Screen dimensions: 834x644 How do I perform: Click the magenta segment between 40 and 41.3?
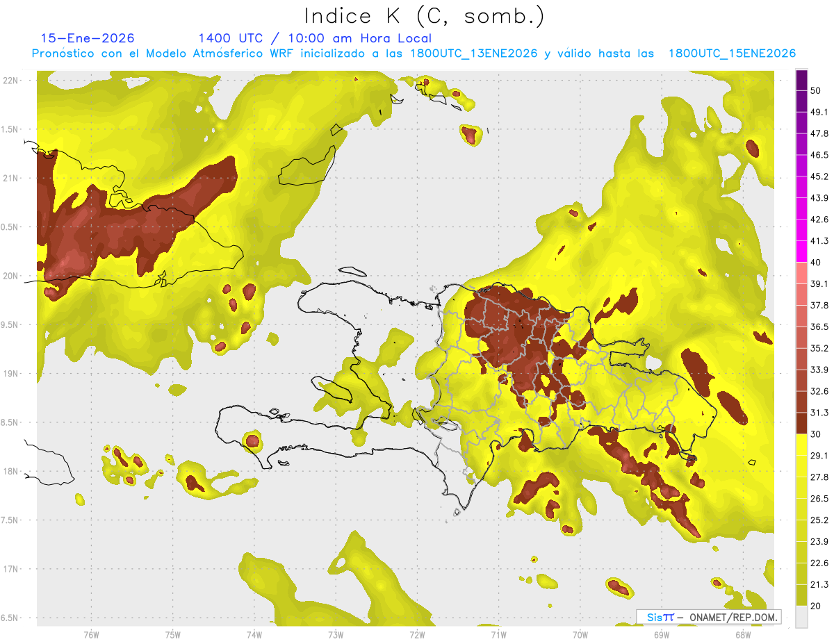(801, 251)
